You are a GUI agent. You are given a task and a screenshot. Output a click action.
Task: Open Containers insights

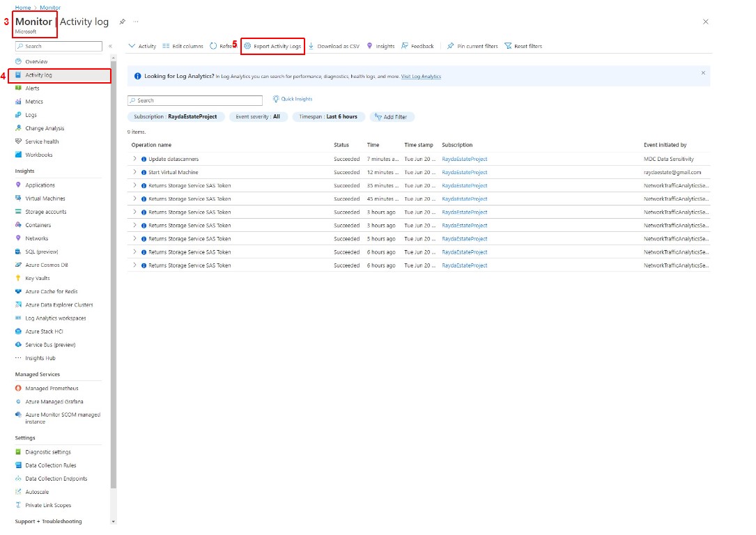pyautogui.click(x=38, y=225)
